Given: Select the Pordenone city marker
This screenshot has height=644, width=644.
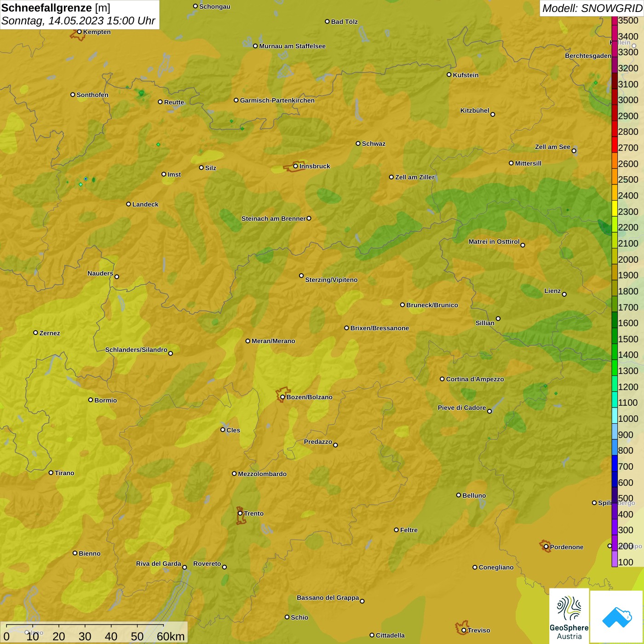Looking at the screenshot, I should click(546, 547).
